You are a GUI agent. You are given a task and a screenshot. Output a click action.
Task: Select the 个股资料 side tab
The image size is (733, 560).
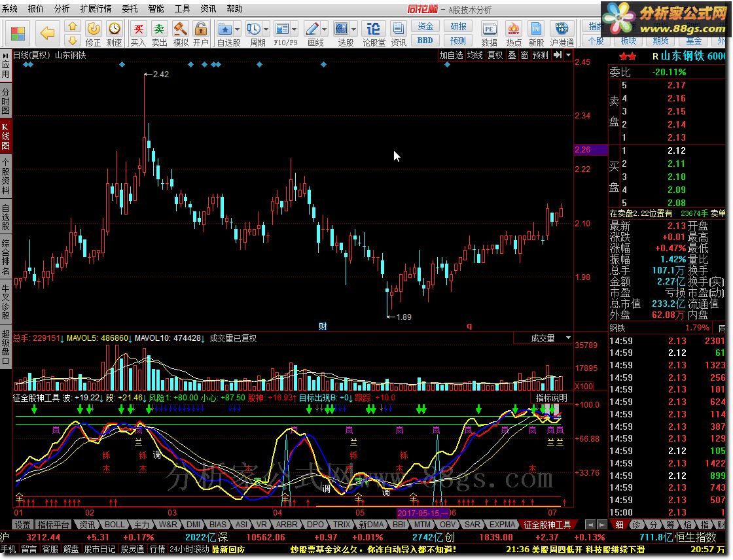(6, 176)
